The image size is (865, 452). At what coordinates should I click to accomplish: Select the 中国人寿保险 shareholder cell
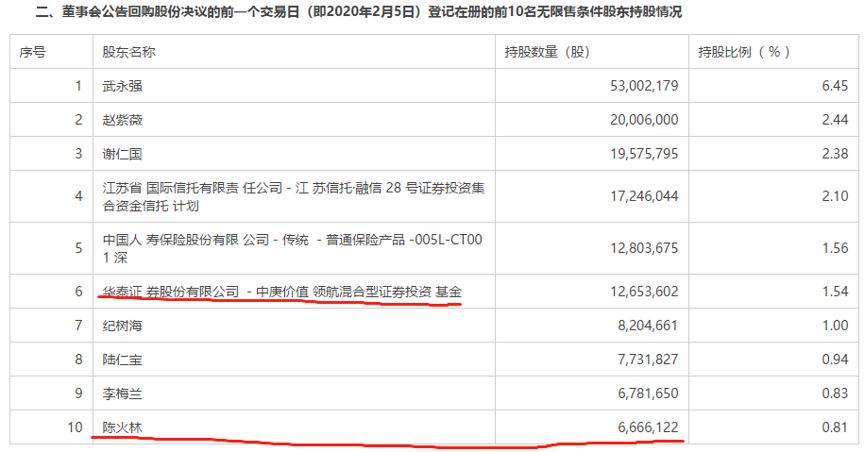point(292,248)
